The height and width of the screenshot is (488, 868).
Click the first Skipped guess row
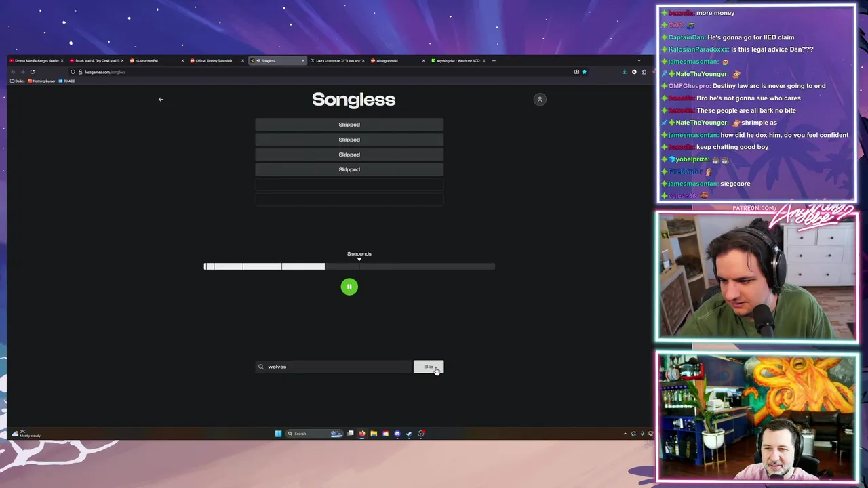[x=349, y=125]
